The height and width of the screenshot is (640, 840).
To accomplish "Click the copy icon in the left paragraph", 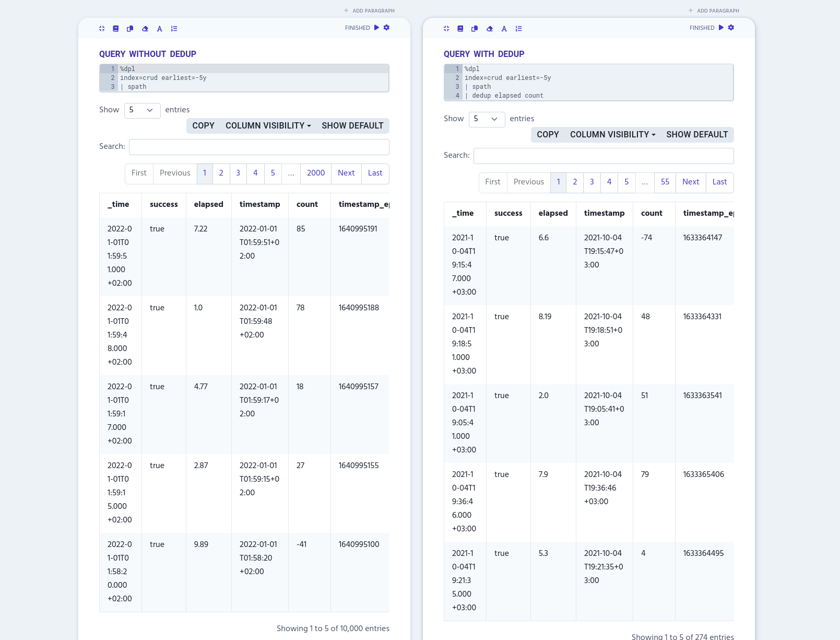I will pos(130,29).
